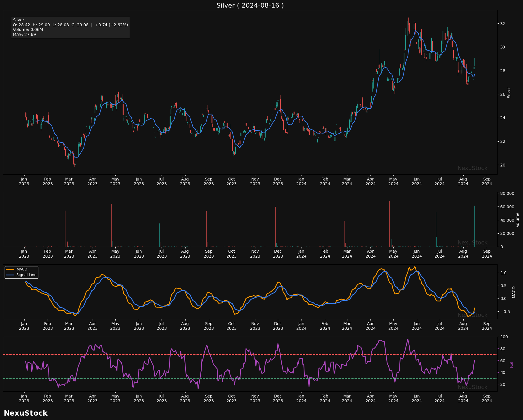Click the tallest red volume bar near May 2024

[389, 223]
